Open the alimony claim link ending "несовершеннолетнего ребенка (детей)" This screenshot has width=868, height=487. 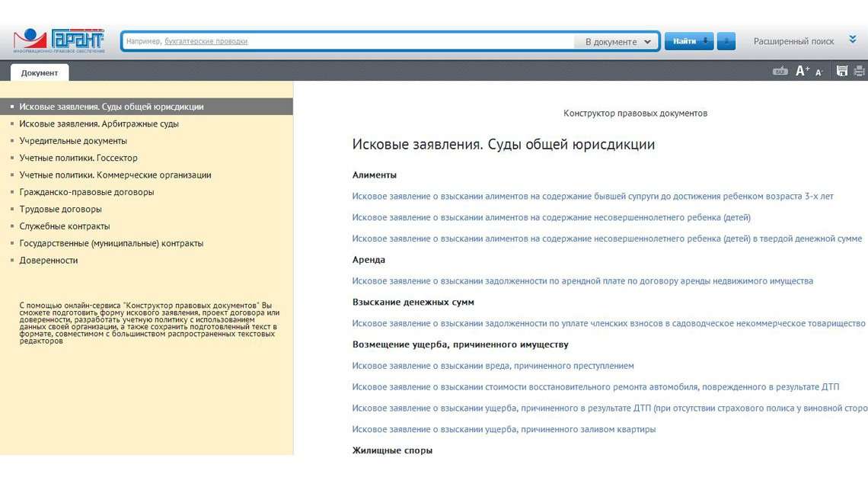(x=551, y=217)
